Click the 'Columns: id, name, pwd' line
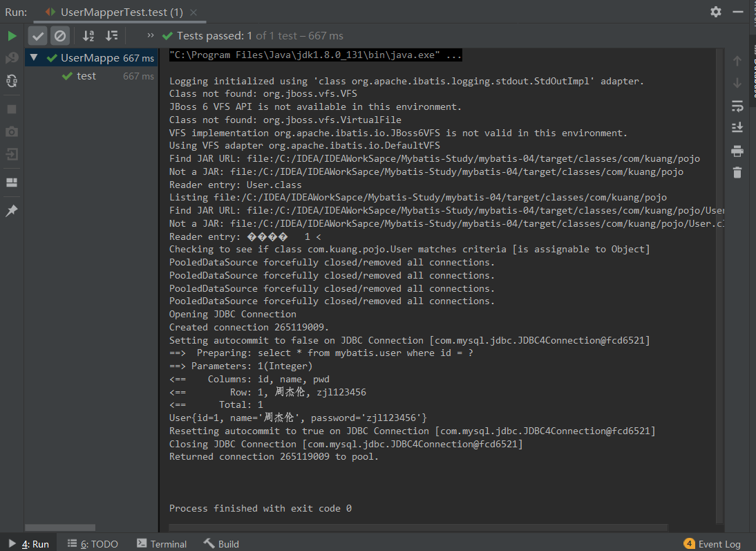The image size is (756, 551). (x=249, y=380)
